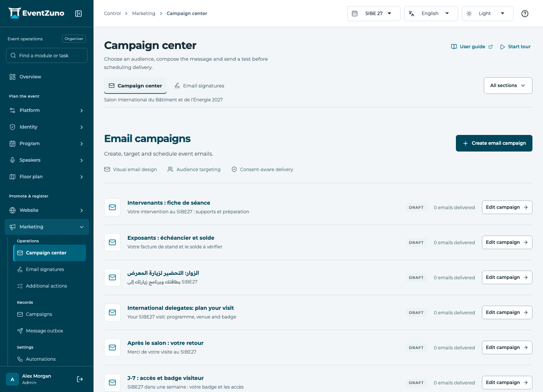Click the Overview grid icon in sidebar
The image size is (543, 392).
tap(12, 77)
